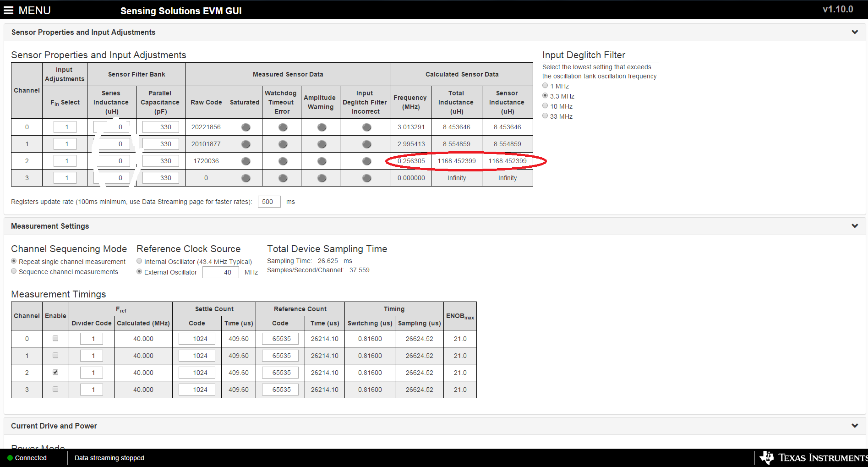This screenshot has height=467, width=868.
Task: Select the 33 MHz deglitch filter
Action: click(545, 116)
